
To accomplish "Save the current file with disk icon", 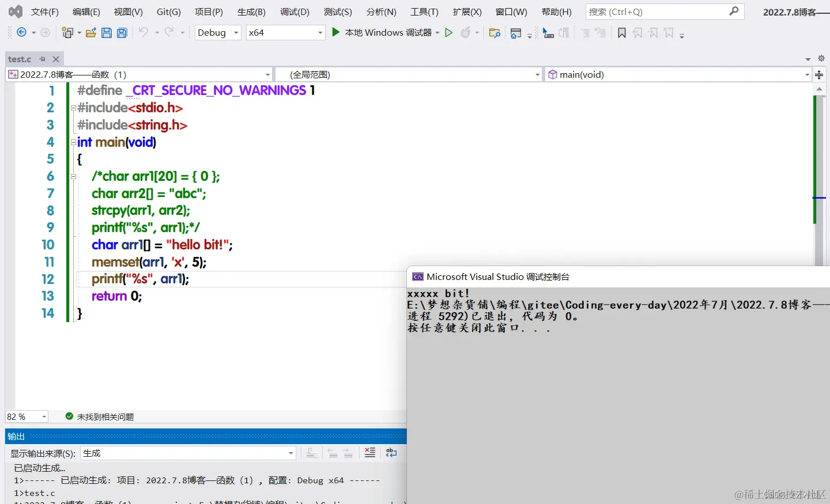I will [x=107, y=33].
